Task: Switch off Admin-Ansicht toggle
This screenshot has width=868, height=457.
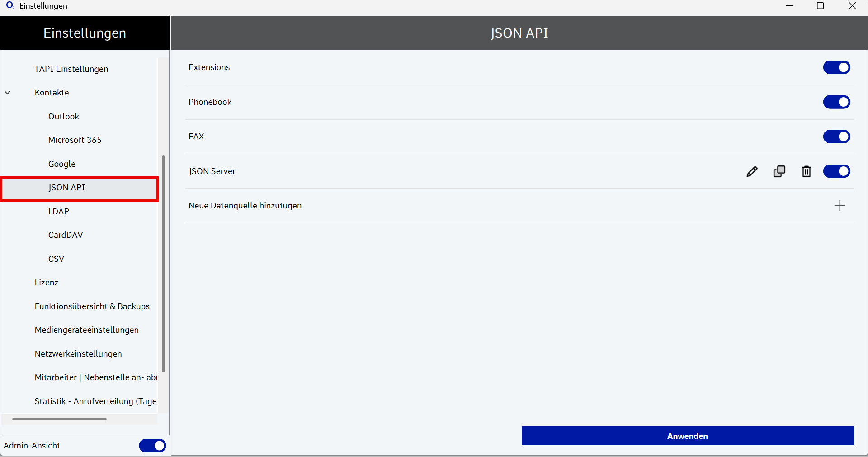Action: click(152, 446)
